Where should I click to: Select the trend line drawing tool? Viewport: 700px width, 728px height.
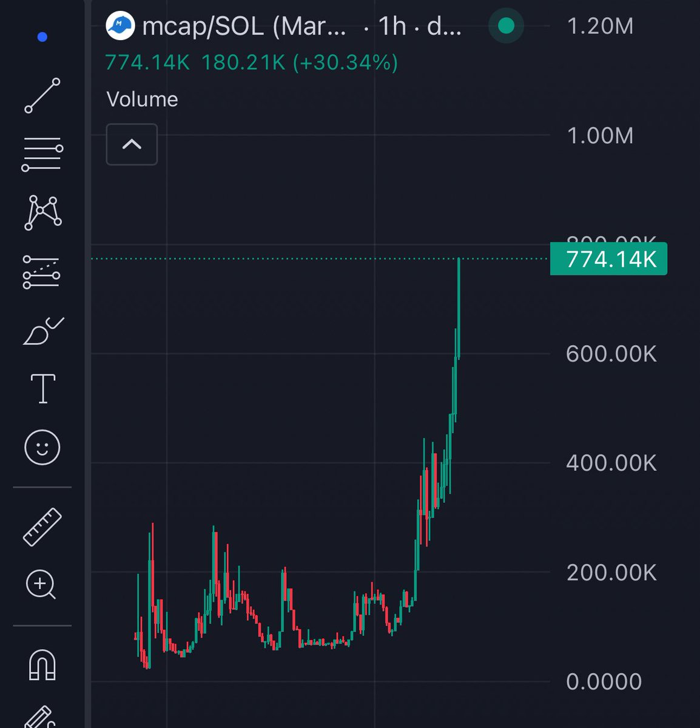point(42,96)
